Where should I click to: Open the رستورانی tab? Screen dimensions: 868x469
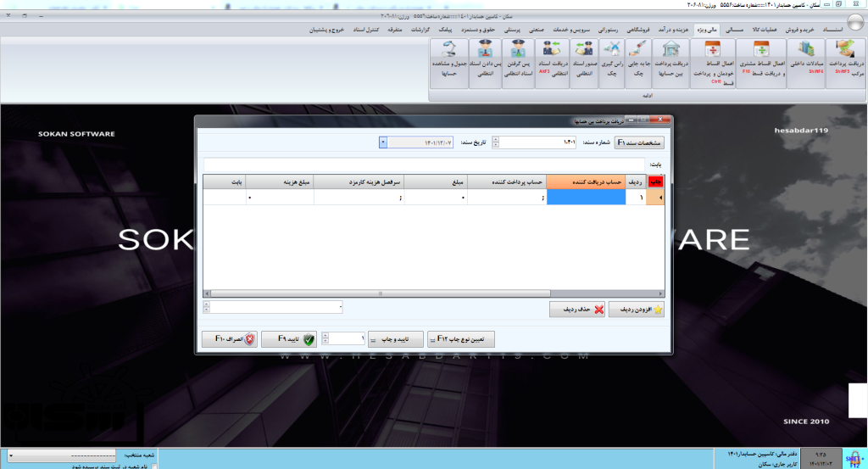(x=608, y=30)
